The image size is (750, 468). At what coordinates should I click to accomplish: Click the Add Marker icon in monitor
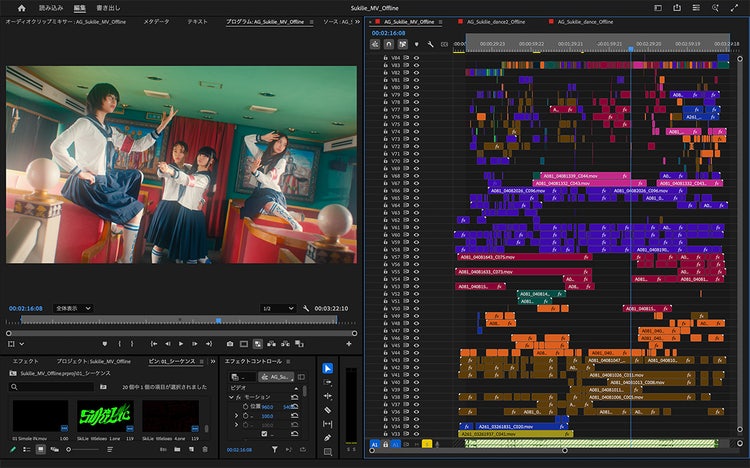[x=105, y=343]
